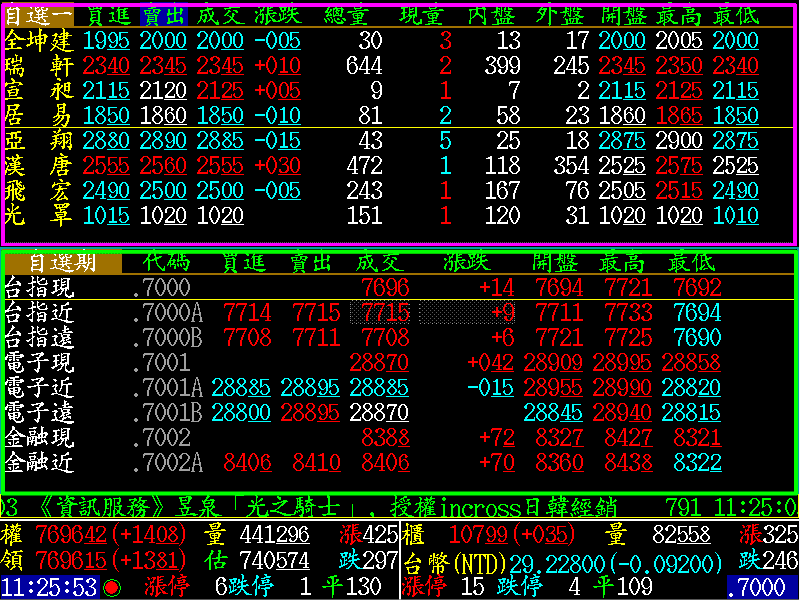800x600 pixels.
Task: Select the 瑞軒 stock name
Action: (x=38, y=66)
